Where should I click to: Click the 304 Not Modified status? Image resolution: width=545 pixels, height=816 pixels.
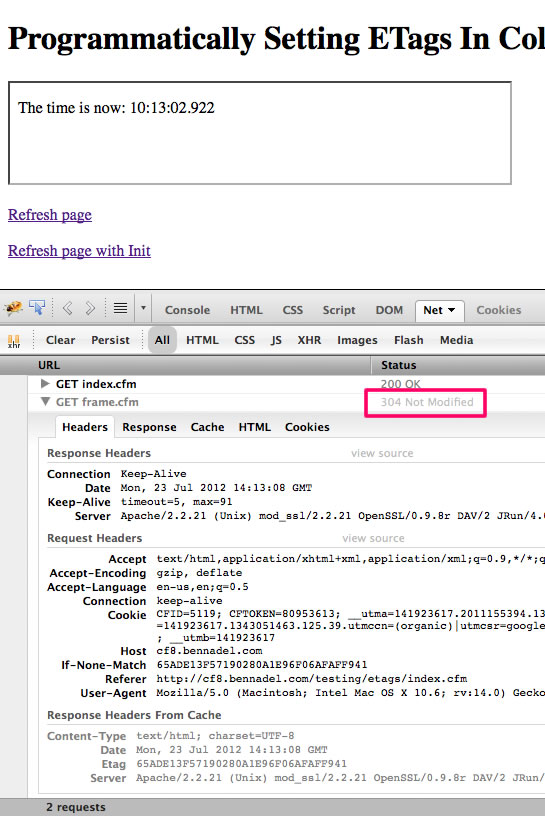427,402
